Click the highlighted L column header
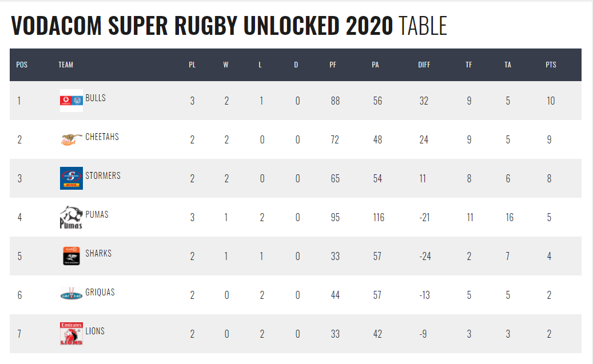This screenshot has width=593, height=364. (260, 65)
